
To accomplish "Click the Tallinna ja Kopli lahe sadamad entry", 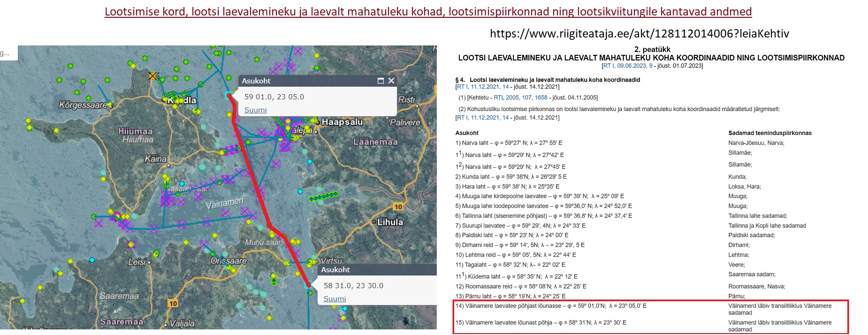I will tap(767, 226).
